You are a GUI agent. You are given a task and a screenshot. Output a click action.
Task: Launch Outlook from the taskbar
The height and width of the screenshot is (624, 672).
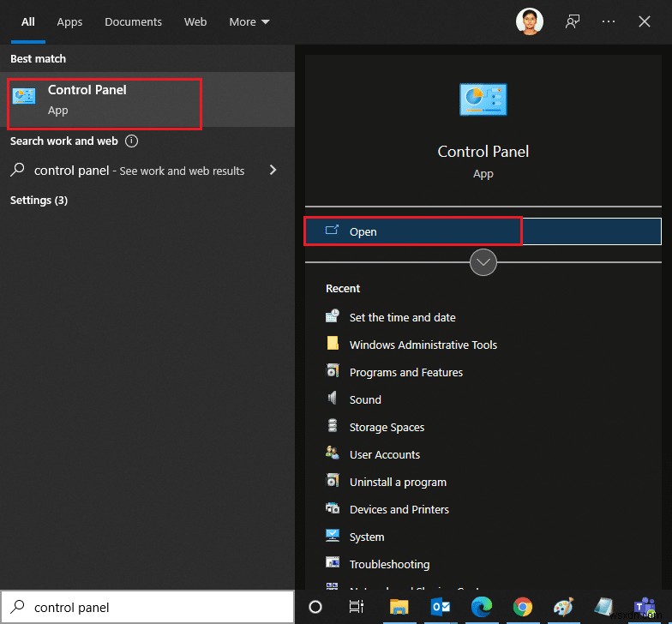click(441, 607)
